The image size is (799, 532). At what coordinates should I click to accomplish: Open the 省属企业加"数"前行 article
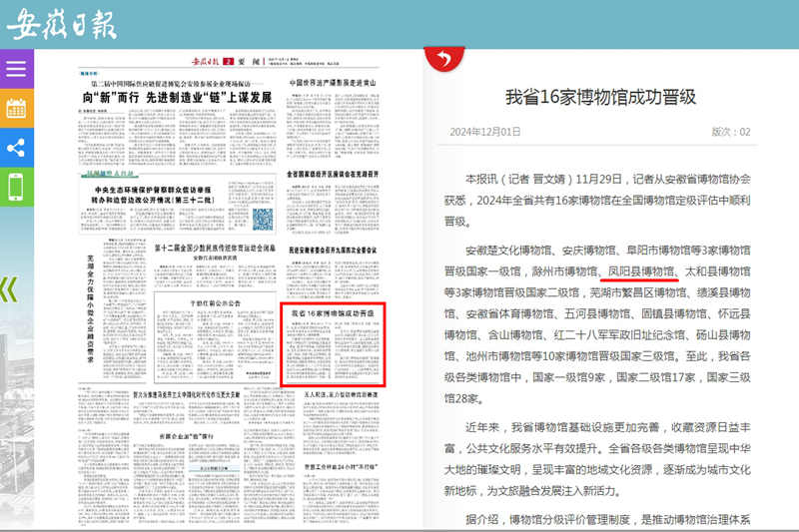click(187, 437)
